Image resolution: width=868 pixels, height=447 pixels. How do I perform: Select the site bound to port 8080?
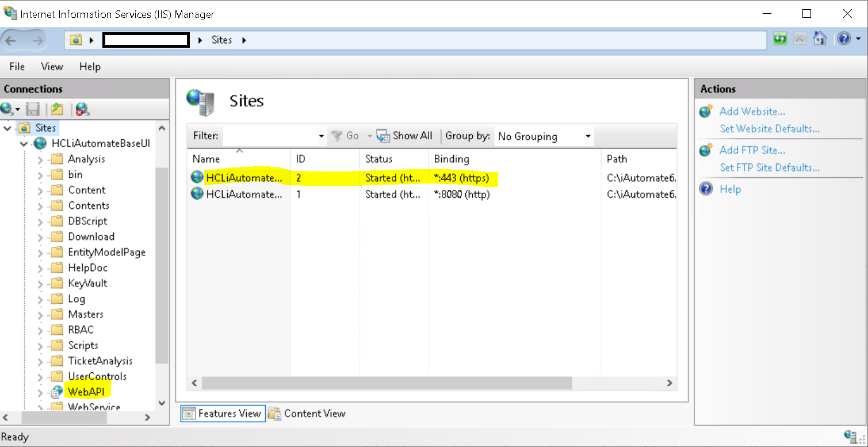244,194
